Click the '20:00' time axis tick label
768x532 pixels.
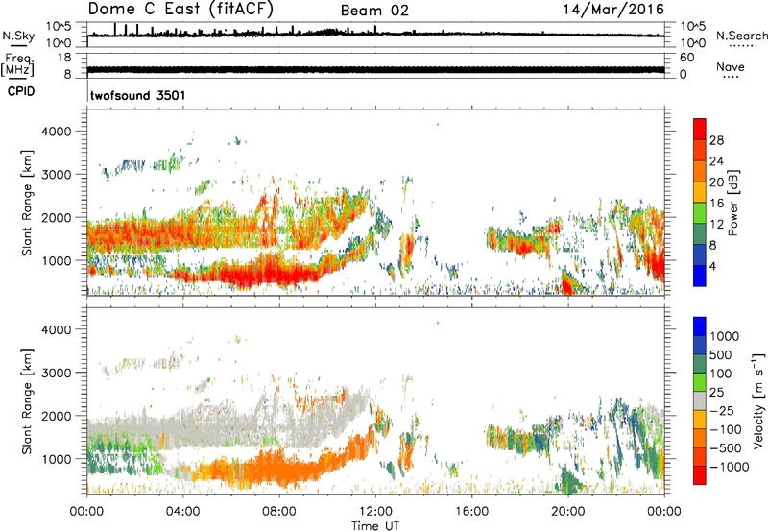[567, 512]
